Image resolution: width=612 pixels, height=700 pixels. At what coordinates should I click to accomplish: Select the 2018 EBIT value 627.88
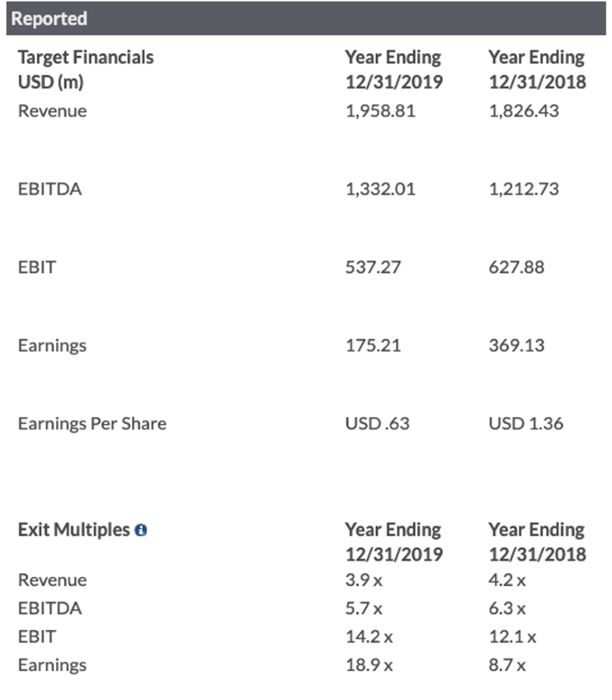(x=516, y=267)
